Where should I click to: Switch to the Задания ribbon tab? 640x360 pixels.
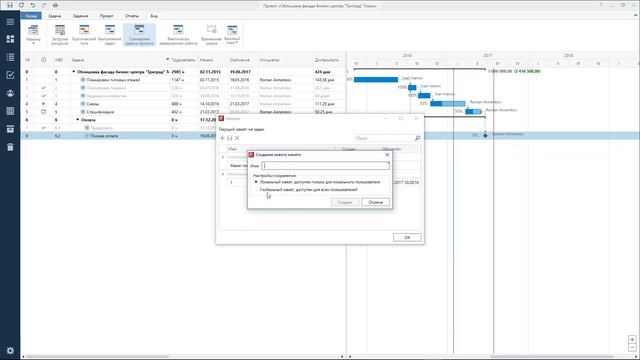(x=80, y=16)
